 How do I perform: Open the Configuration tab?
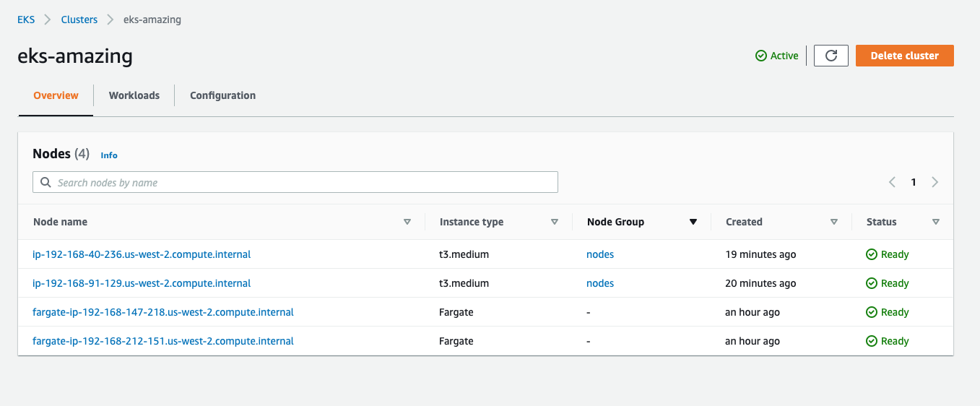coord(222,95)
